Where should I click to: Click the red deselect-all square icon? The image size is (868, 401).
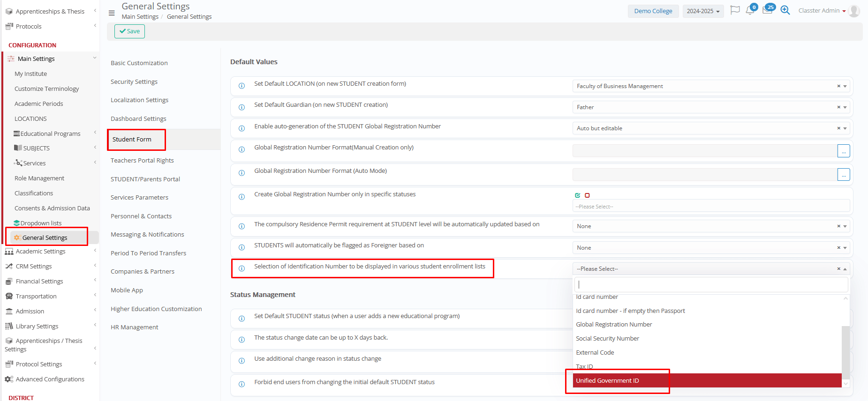click(x=587, y=195)
